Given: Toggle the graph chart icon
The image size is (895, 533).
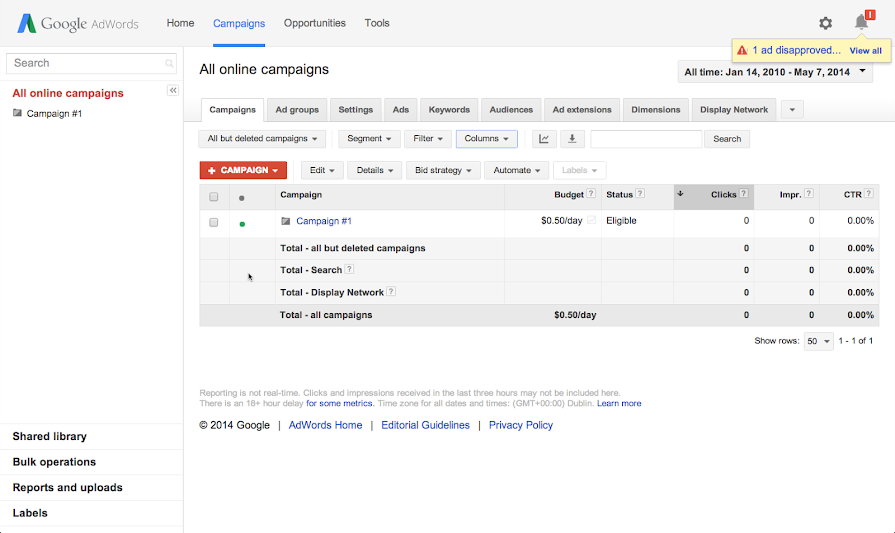Looking at the screenshot, I should [544, 139].
